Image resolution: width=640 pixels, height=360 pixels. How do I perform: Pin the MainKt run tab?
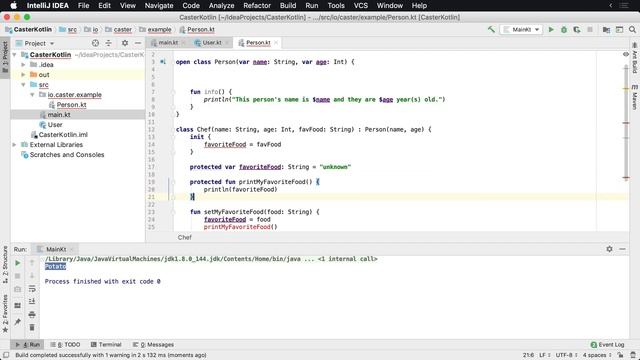[x=18, y=322]
